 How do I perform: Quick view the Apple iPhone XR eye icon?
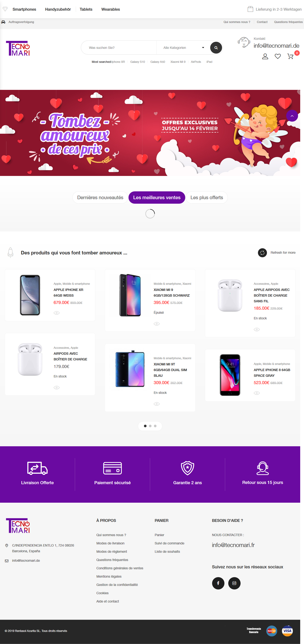pyautogui.click(x=57, y=313)
